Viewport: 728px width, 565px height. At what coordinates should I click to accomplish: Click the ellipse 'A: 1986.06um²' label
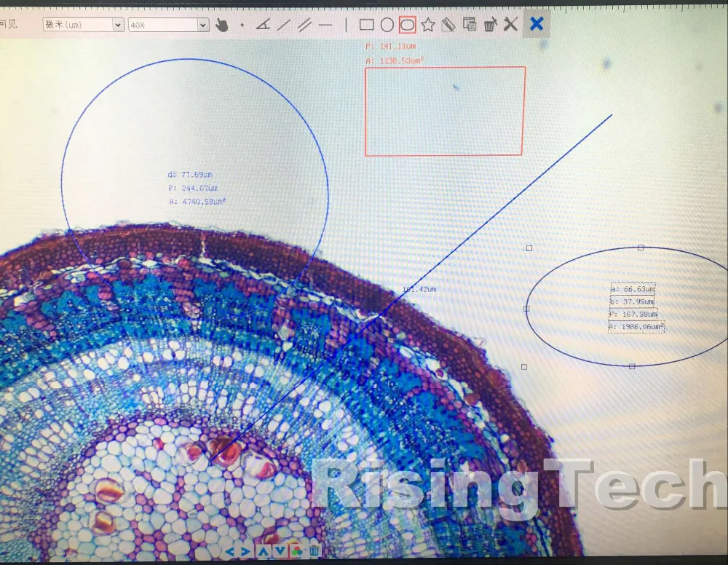coord(636,327)
